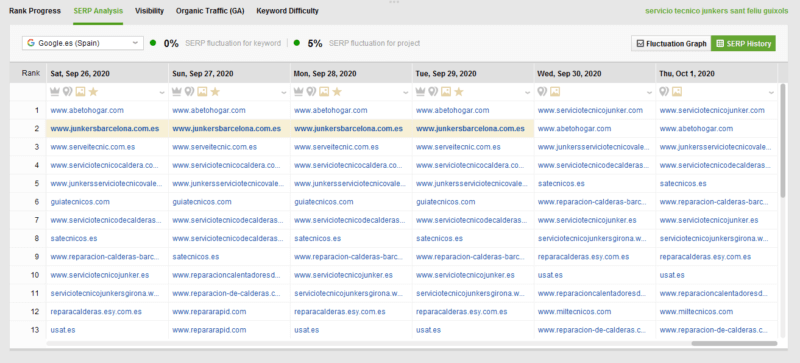Click usat.es in rank 13, Sep 26
800x363 pixels.
pyautogui.click(x=63, y=330)
